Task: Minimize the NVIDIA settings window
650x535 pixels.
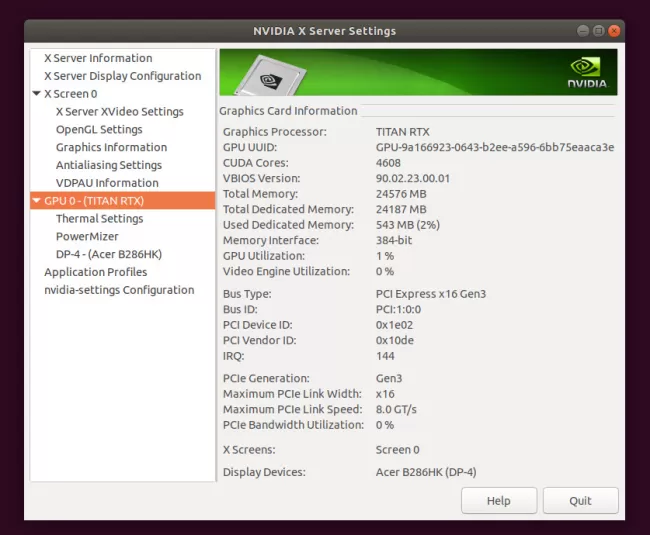Action: pos(583,31)
